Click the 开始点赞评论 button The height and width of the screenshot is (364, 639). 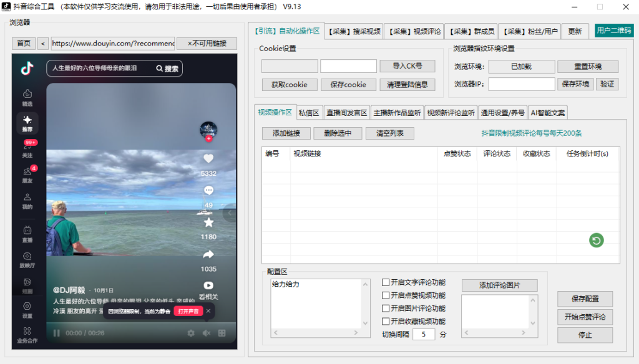pos(585,317)
